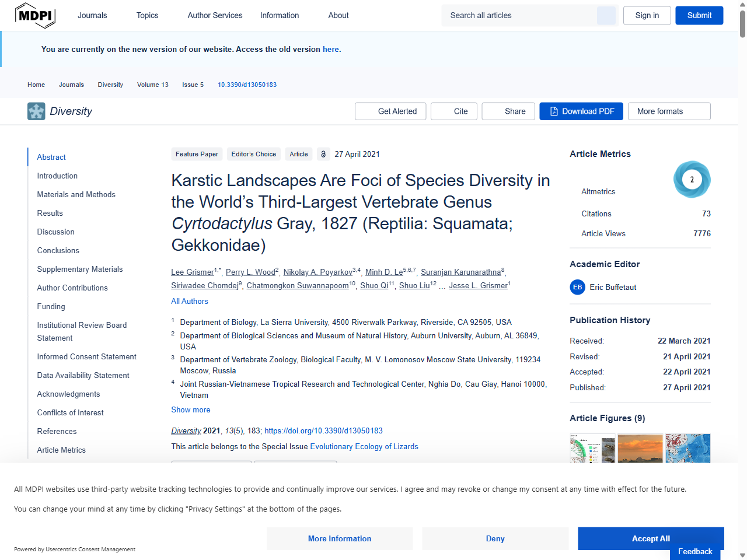Image resolution: width=747 pixels, height=560 pixels.
Task: Deny tracking consent
Action: 495,538
